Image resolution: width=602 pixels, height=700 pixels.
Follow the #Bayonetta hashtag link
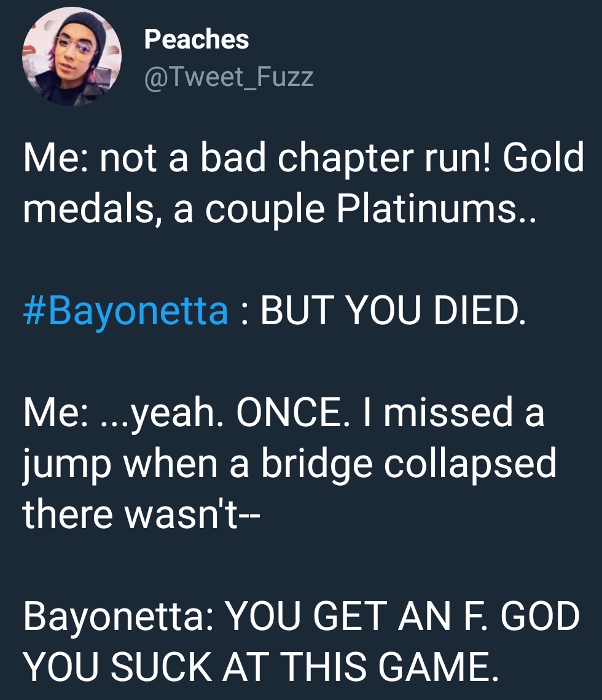click(125, 310)
